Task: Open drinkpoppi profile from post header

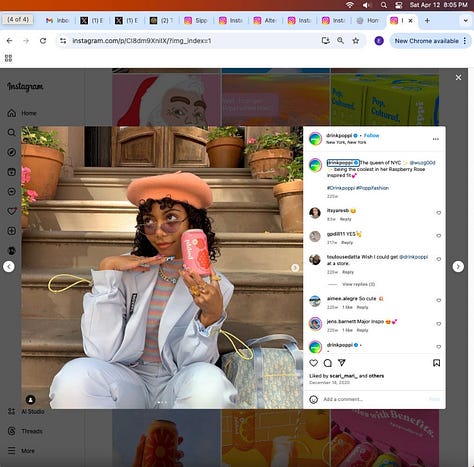Action: 339,135
